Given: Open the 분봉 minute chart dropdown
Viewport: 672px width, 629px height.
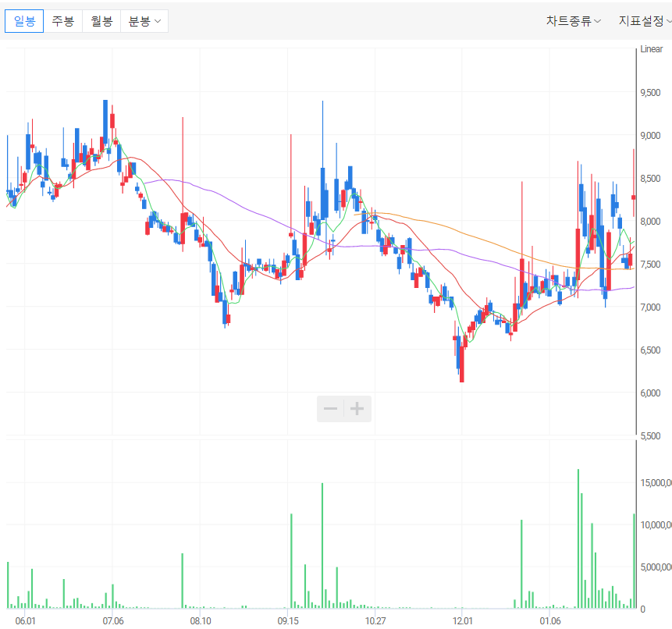Looking at the screenshot, I should pos(144,21).
